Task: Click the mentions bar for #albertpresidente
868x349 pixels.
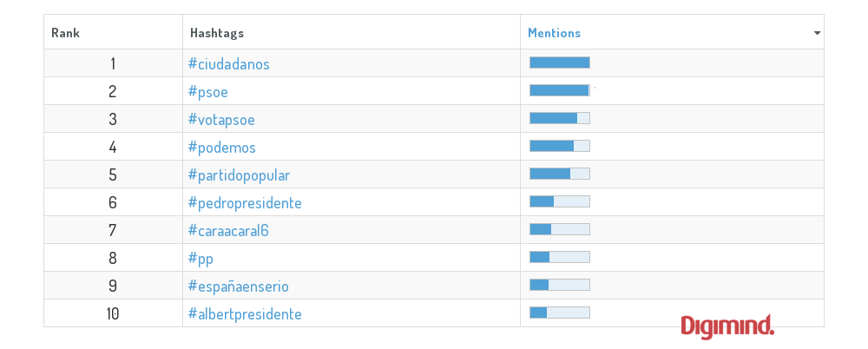Action: point(560,313)
